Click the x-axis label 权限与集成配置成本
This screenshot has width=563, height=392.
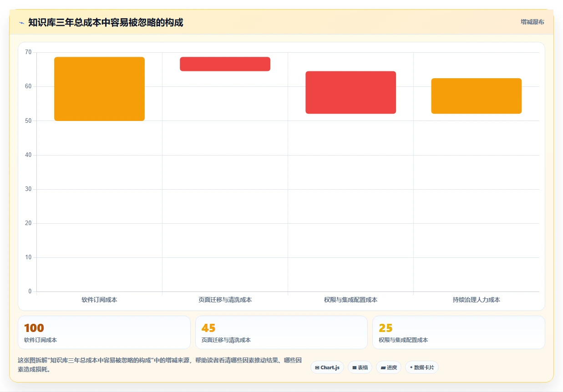point(350,300)
